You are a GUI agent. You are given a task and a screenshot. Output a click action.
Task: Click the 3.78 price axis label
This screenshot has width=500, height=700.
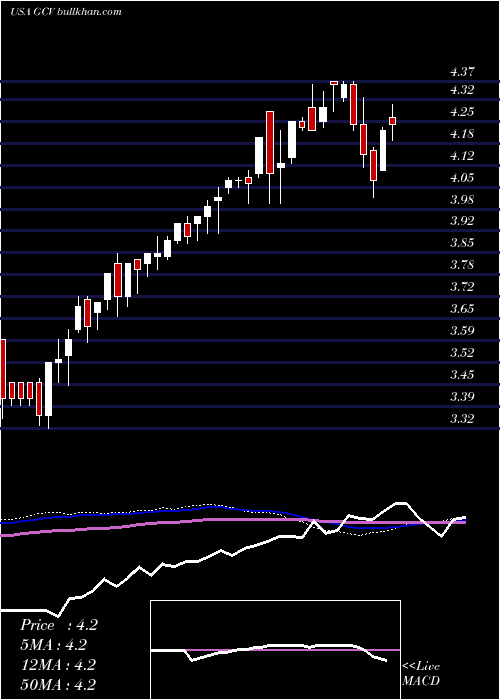[462, 265]
